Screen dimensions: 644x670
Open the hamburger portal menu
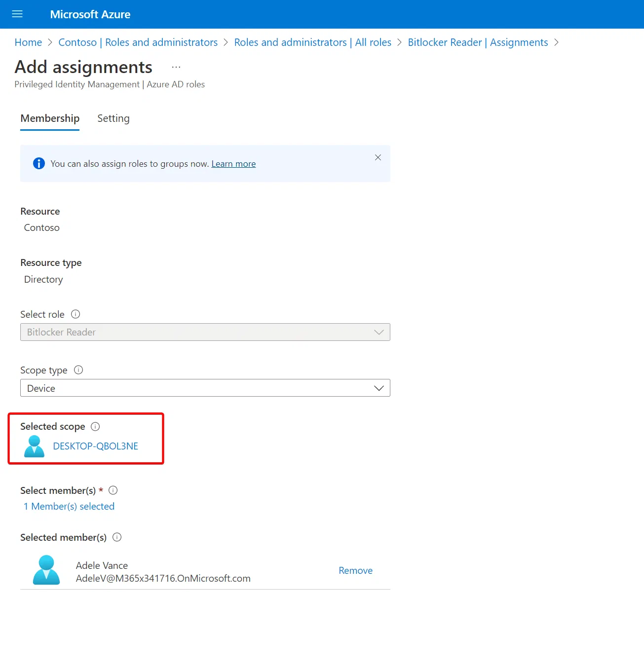tap(17, 14)
